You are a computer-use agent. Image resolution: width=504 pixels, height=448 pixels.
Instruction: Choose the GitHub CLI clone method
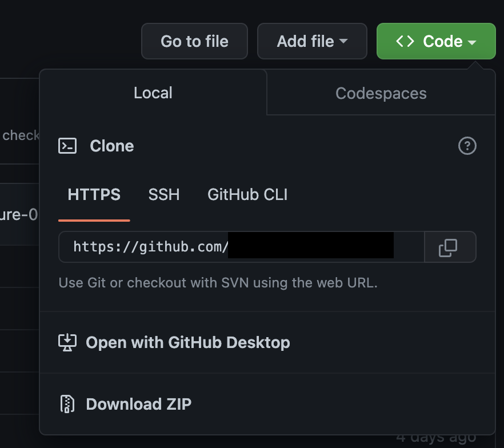click(x=247, y=194)
